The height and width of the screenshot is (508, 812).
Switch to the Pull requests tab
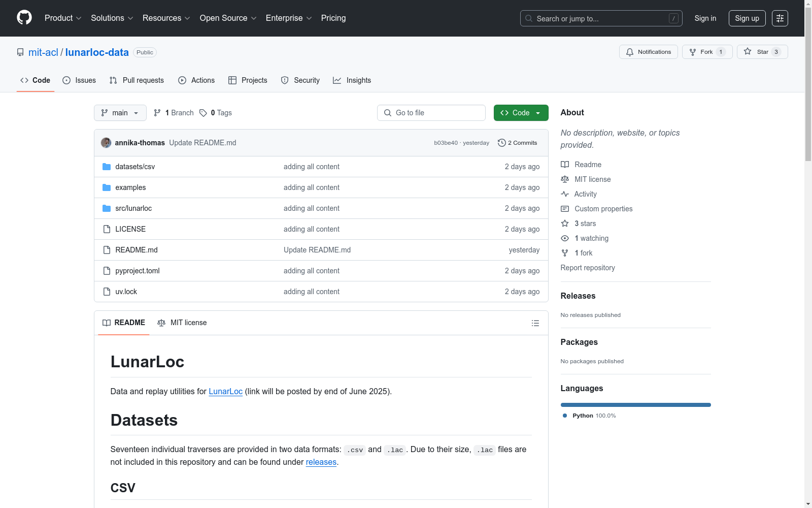[137, 80]
